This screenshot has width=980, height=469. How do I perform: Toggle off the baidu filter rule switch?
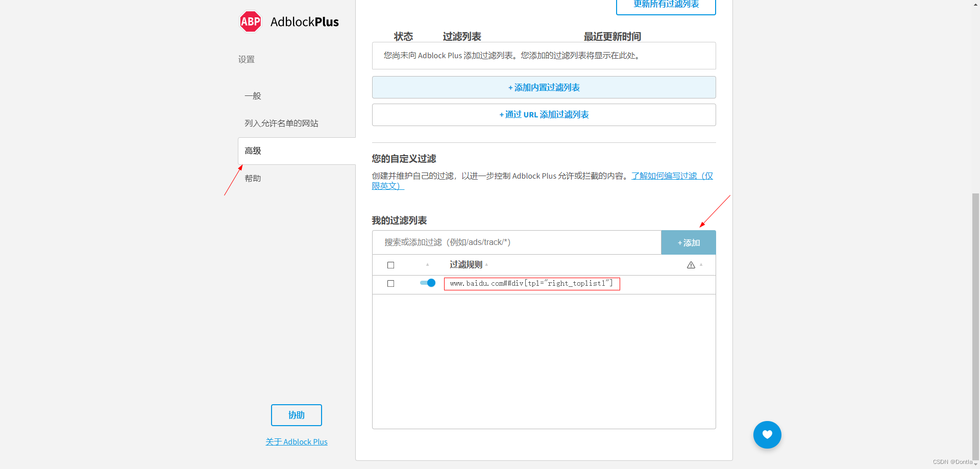point(428,283)
